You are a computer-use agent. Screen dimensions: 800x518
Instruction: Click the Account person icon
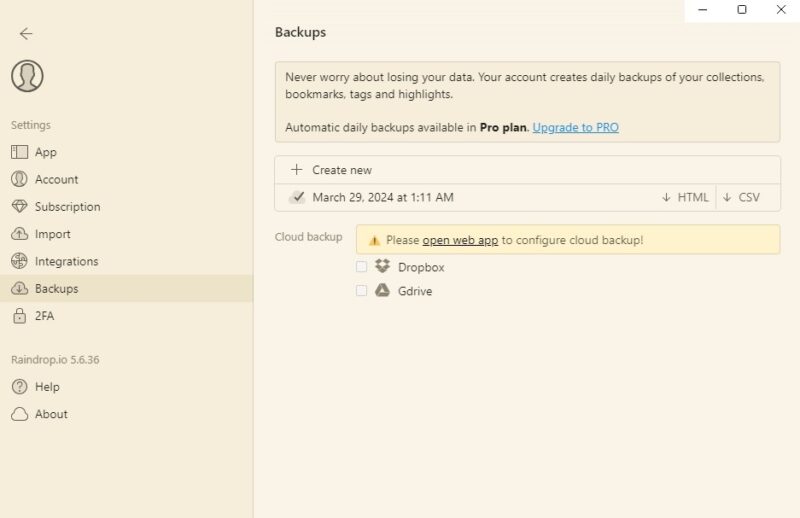pyautogui.click(x=19, y=179)
